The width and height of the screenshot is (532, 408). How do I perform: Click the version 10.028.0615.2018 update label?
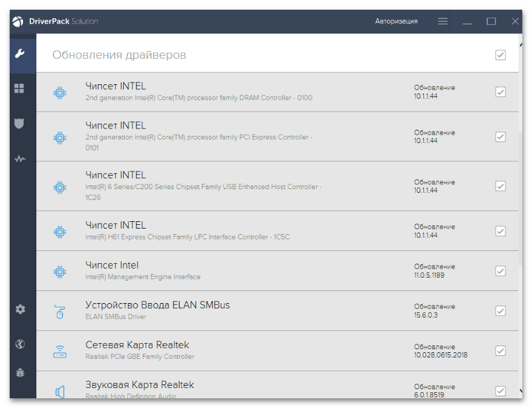pyautogui.click(x=440, y=350)
